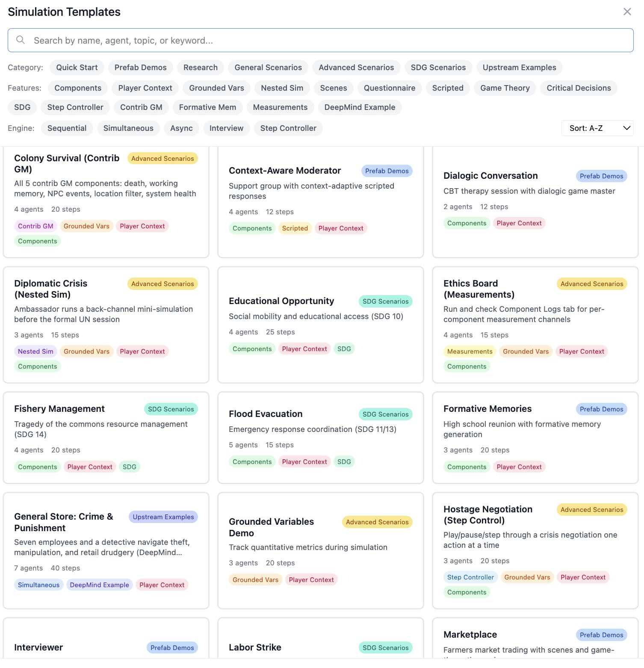
Task: Toggle the Grounded Vars feature filter
Action: (x=216, y=88)
